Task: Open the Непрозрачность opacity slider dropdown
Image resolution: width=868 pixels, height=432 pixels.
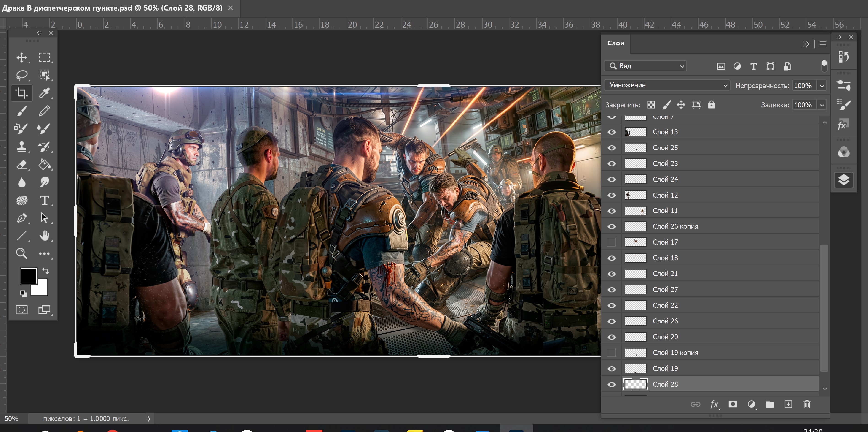Action: tap(822, 86)
